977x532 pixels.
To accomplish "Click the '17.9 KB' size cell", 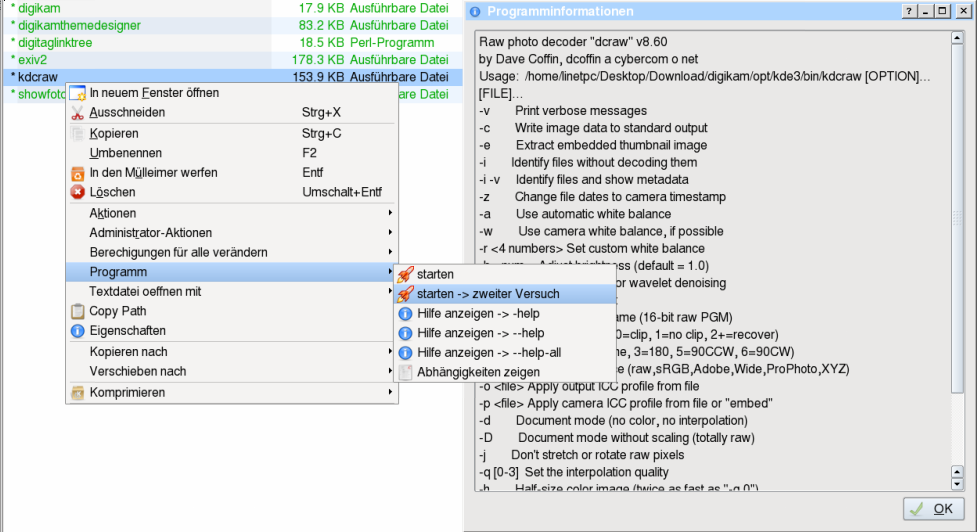I will pos(321,8).
